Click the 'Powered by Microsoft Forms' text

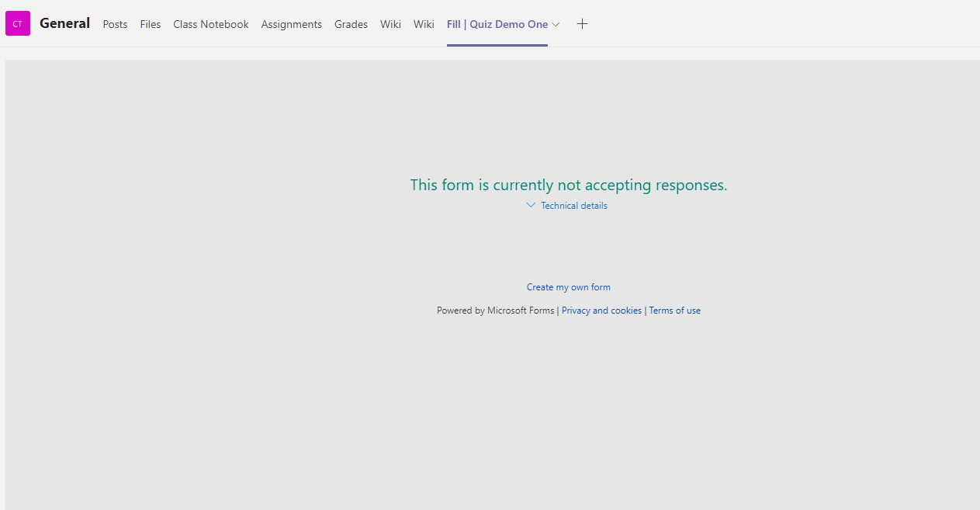point(496,311)
